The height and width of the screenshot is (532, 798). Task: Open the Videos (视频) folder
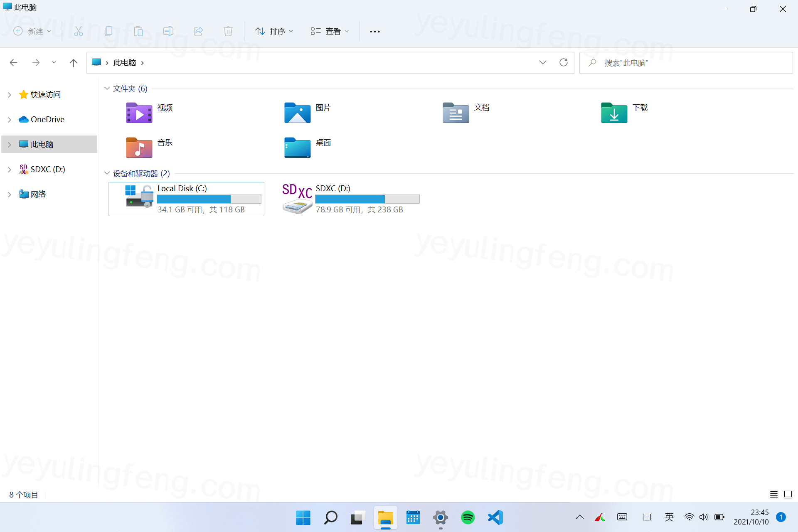[x=139, y=113]
